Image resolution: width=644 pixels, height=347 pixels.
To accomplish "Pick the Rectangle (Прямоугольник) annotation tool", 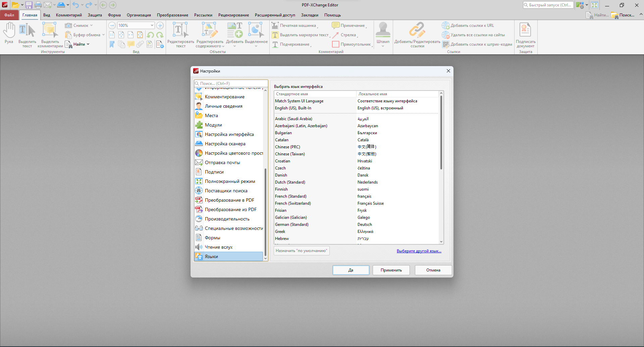I will click(352, 44).
